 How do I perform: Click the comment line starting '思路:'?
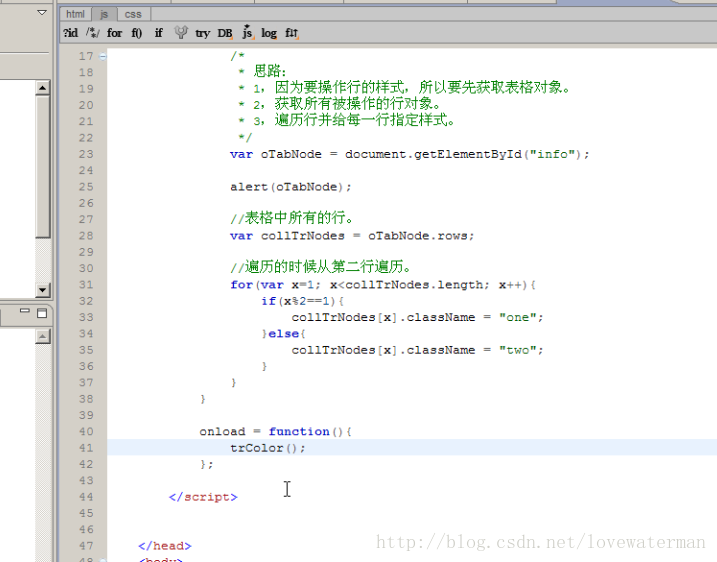point(262,71)
